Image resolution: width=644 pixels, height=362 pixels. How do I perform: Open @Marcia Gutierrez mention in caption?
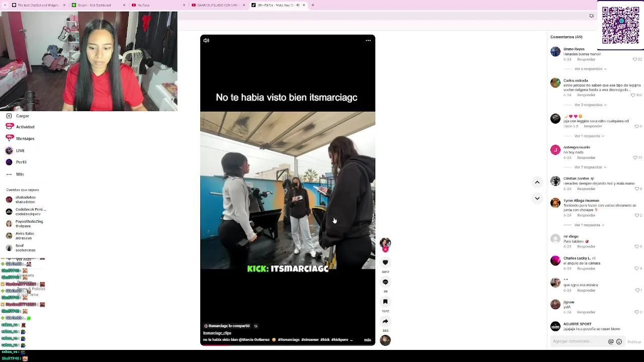pos(254,340)
